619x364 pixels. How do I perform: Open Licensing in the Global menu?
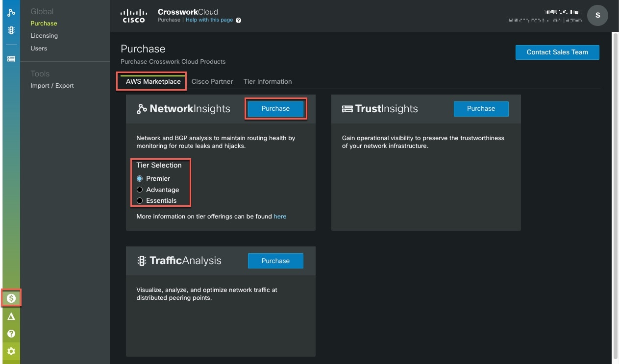tap(44, 36)
